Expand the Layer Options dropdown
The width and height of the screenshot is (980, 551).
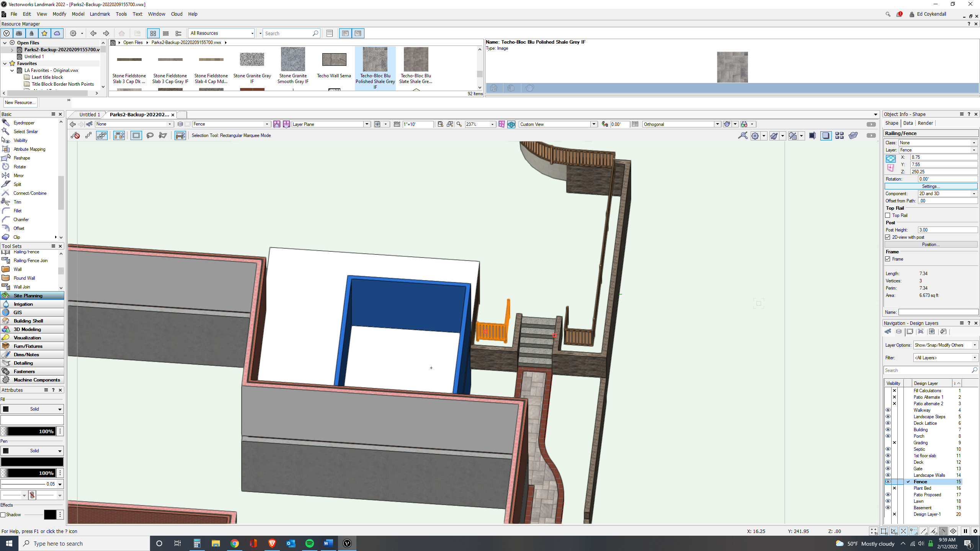tap(945, 345)
